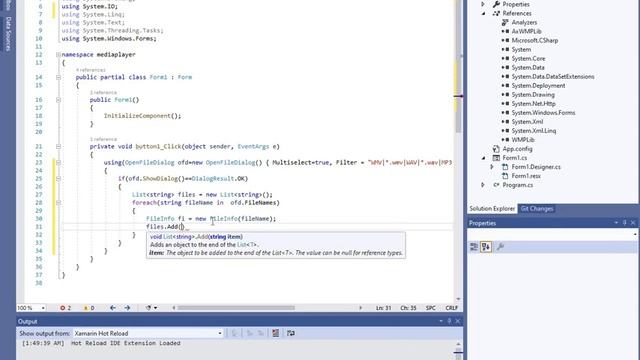The image size is (640, 360).
Task: Click the Analyzers node icon
Action: tap(505, 22)
